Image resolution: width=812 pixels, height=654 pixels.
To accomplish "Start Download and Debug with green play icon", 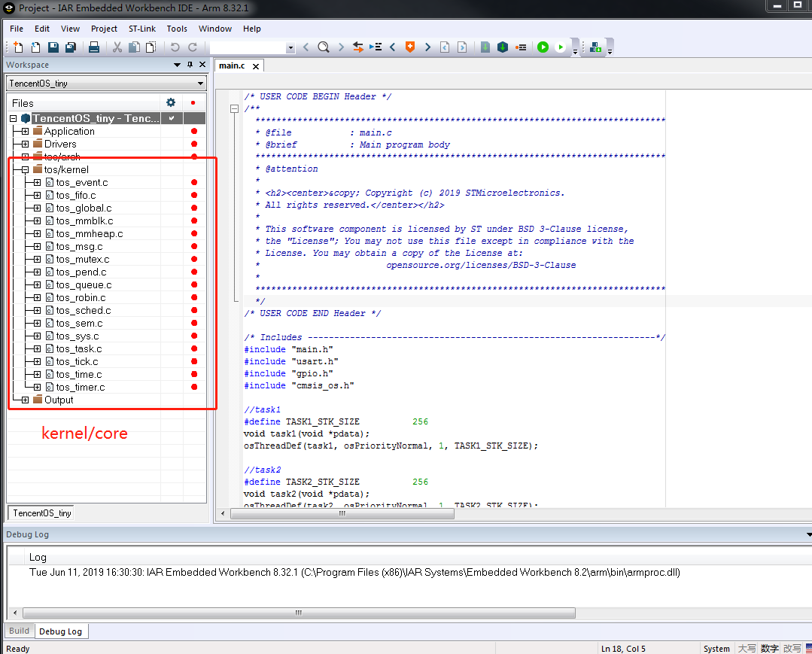I will click(543, 47).
